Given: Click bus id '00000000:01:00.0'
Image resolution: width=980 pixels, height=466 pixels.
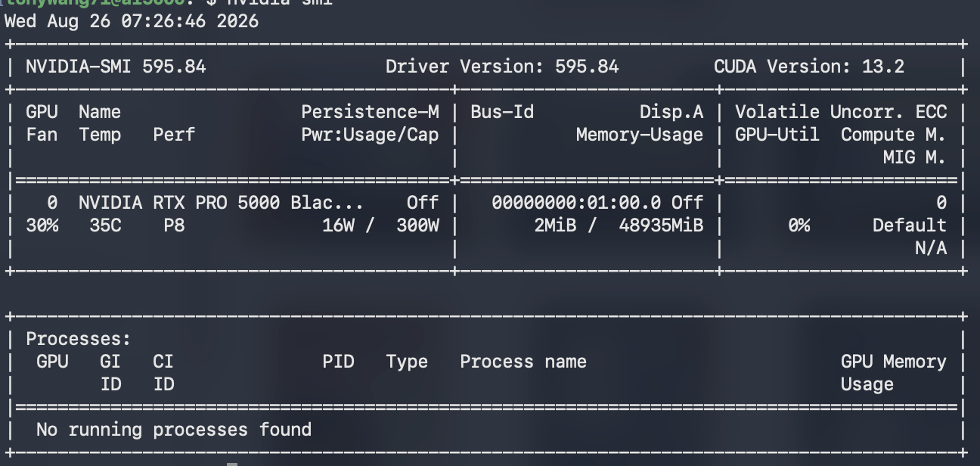Looking at the screenshot, I should pos(576,203).
